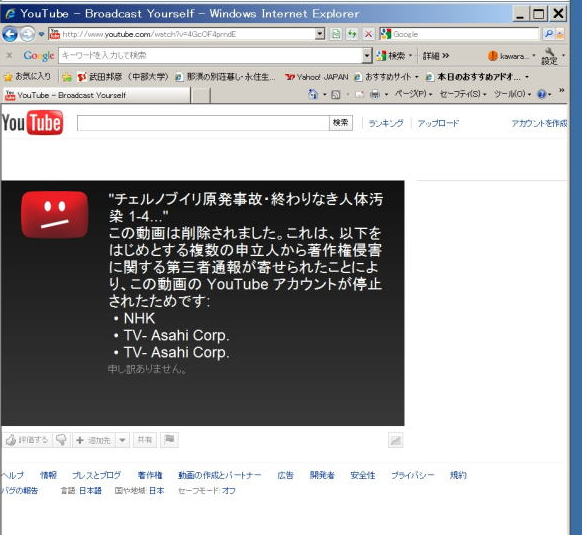Open the footer プレスとブログ link
This screenshot has width=587, height=536.
coord(97,475)
